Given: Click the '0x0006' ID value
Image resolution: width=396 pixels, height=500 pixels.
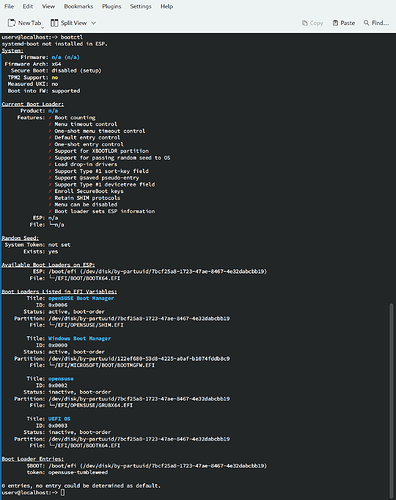Looking at the screenshot, I should 58,305.
